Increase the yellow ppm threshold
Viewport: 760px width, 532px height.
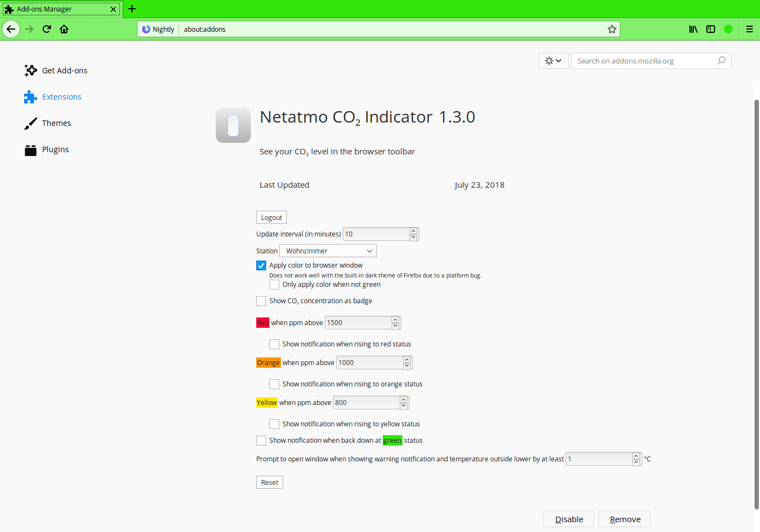click(404, 400)
